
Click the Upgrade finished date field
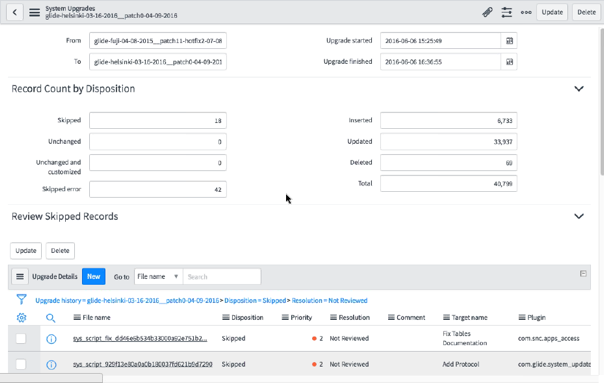pos(440,62)
